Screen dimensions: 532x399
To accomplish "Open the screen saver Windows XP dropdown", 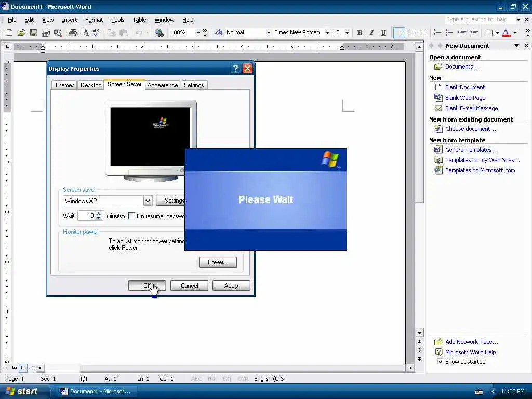I will pos(148,201).
